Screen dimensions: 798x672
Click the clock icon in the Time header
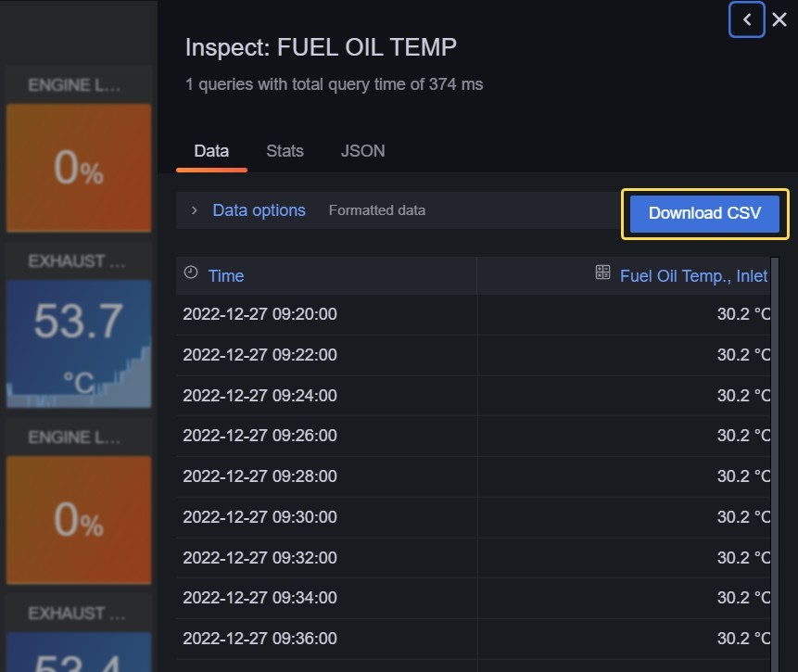click(191, 273)
